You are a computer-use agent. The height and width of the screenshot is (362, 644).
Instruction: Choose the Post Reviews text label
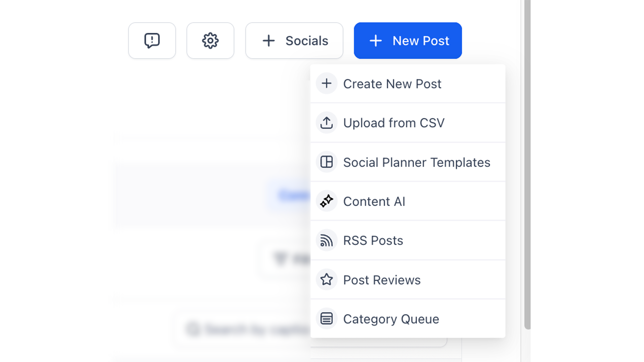pyautogui.click(x=382, y=280)
